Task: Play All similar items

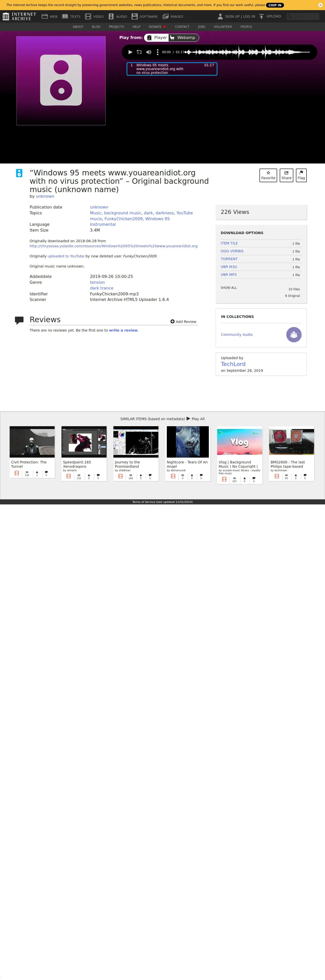Action: point(195,418)
